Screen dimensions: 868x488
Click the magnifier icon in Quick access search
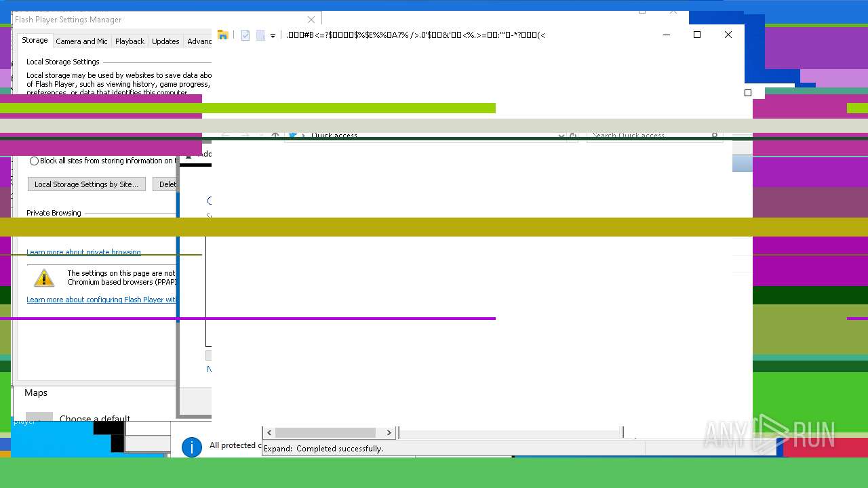(715, 136)
